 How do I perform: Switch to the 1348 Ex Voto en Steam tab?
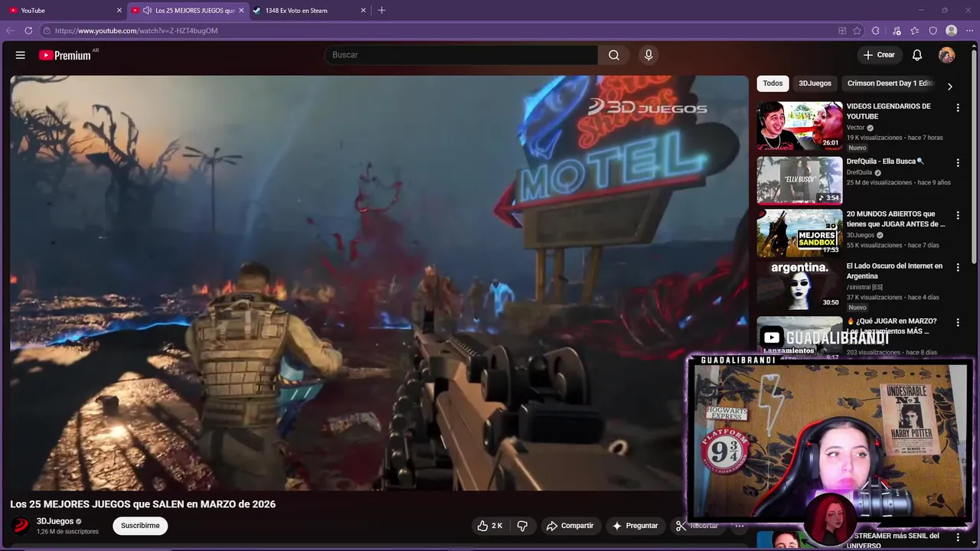[x=309, y=11]
